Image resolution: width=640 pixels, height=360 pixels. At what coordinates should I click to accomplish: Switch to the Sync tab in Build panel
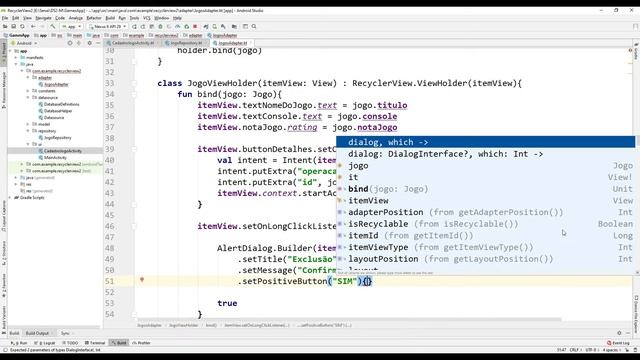click(65, 333)
